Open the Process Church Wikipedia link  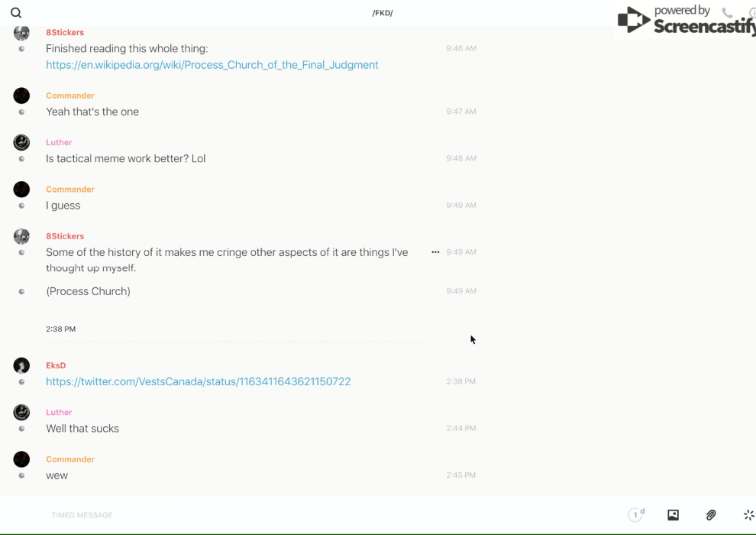tap(212, 65)
